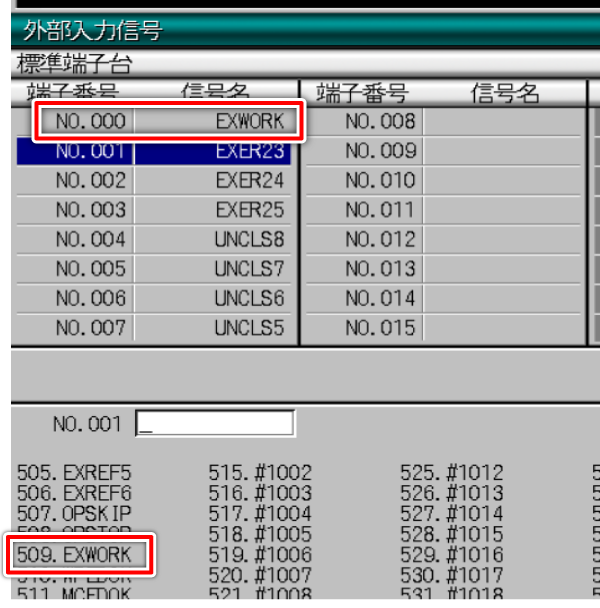Click terminal NO.012 in the right column
This screenshot has height=608, width=600.
coord(379,240)
